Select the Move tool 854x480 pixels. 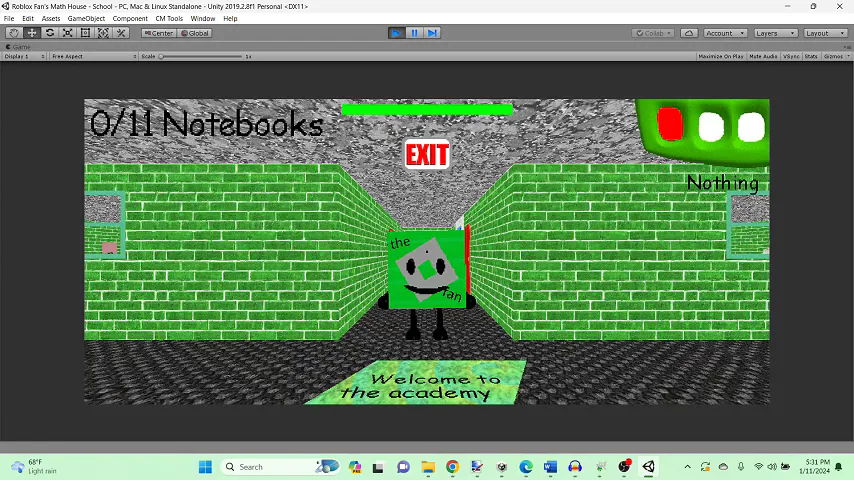click(x=32, y=33)
